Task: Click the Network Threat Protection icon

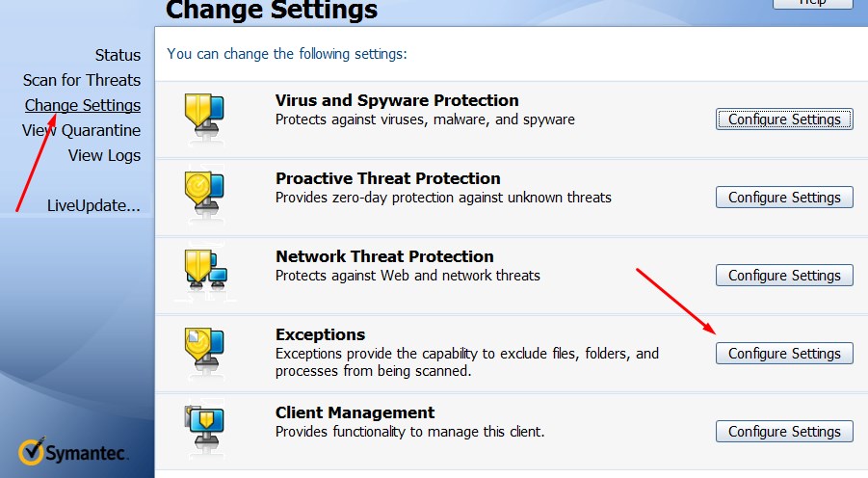Action: coord(205,274)
